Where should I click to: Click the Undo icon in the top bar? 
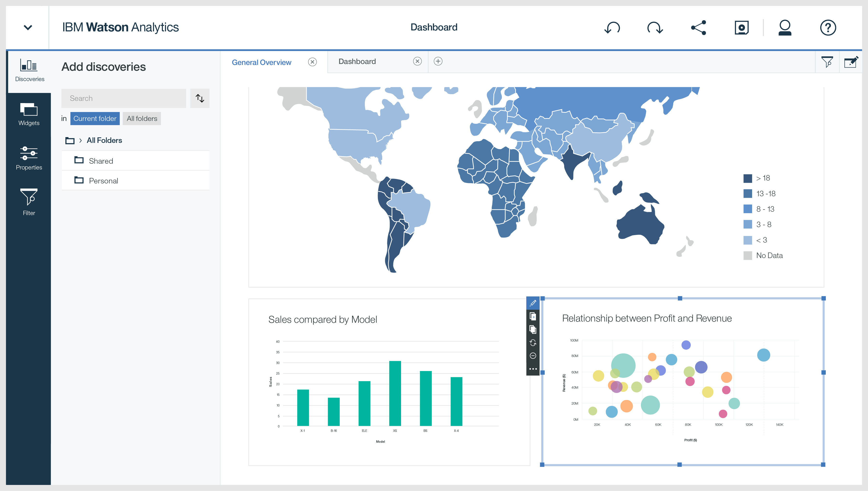[612, 27]
